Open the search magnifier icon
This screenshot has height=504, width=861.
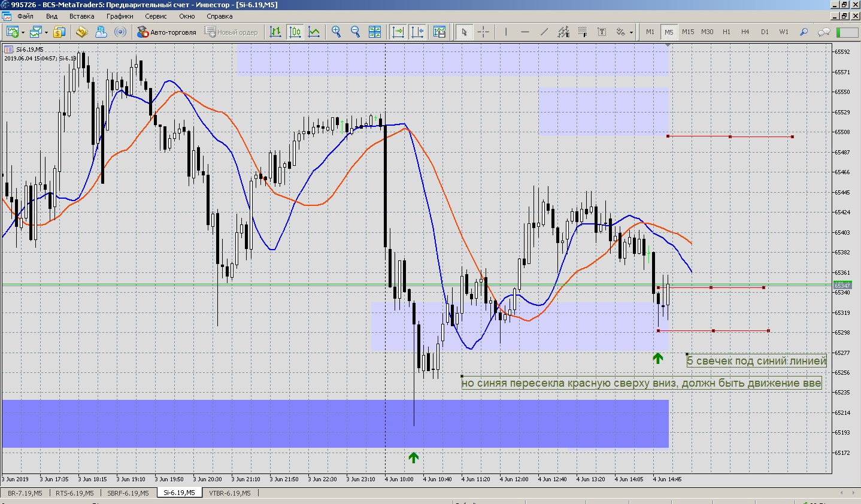pos(804,32)
